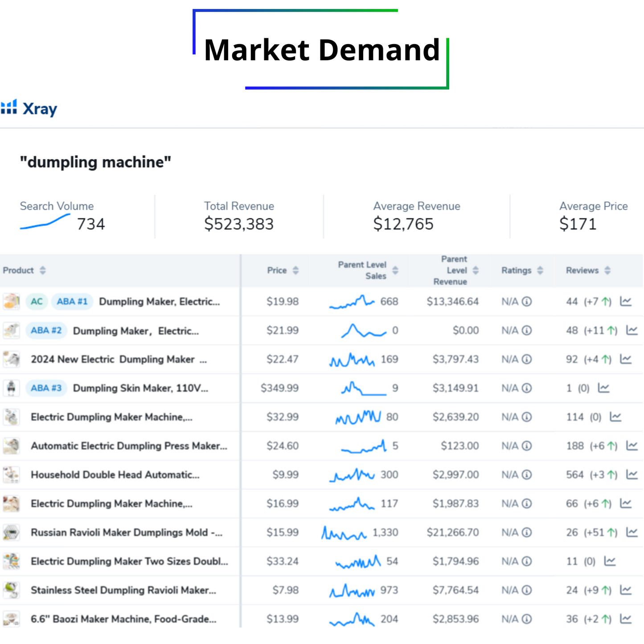
Task: Select the Average Revenue value $12,765
Action: (x=403, y=224)
